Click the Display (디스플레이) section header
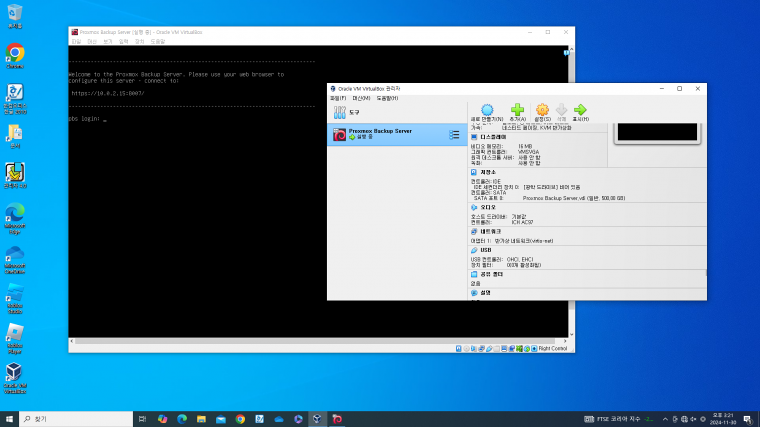Image resolution: width=760 pixels, height=427 pixels. click(x=493, y=137)
